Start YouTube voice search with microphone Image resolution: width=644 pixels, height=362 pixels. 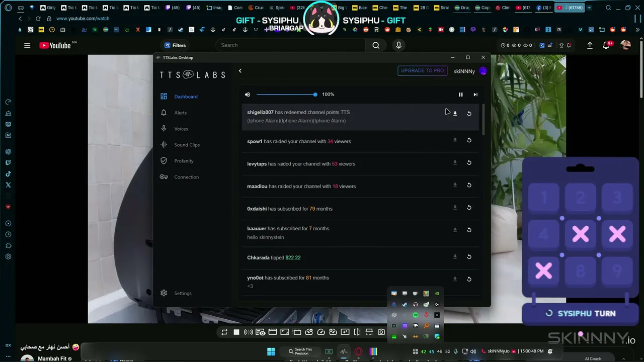tap(398, 45)
